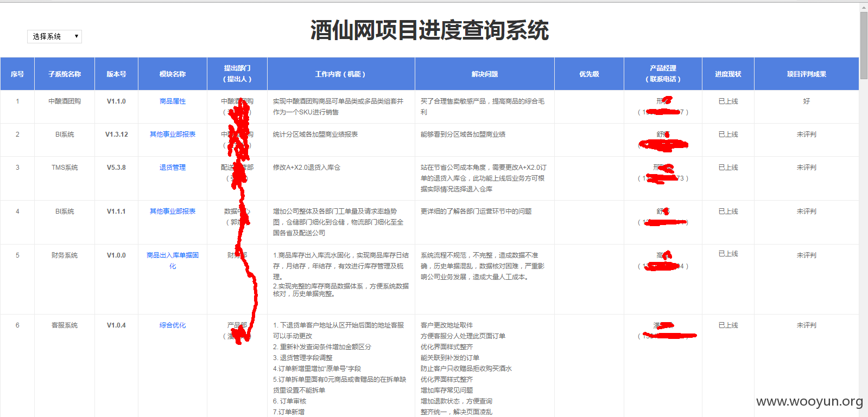Click 已上线 status in row 1
The image size is (868, 417).
[x=728, y=101]
